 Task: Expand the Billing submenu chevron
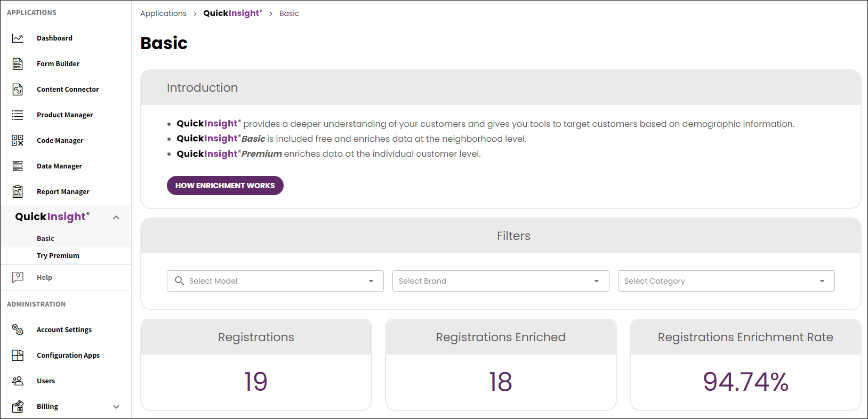point(116,407)
